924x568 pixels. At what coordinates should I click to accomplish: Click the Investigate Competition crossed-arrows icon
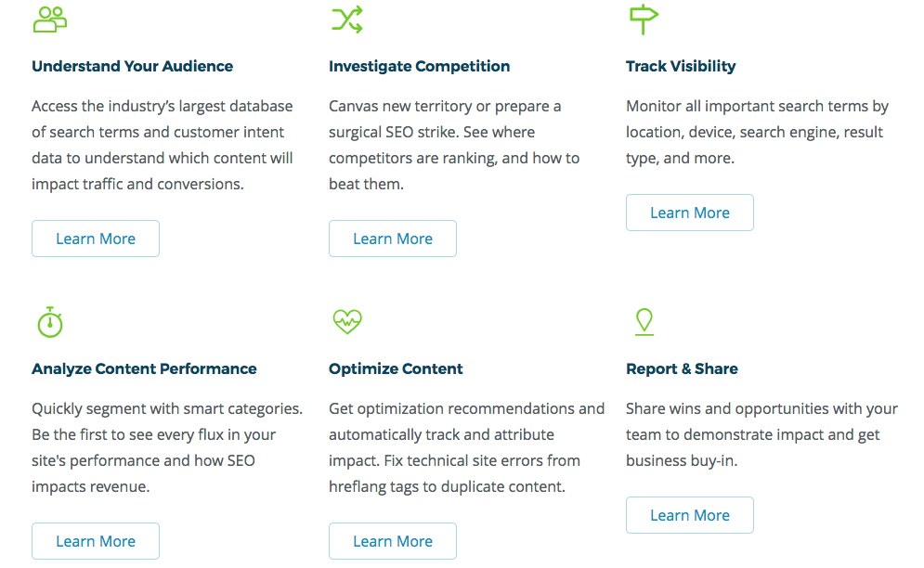346,19
